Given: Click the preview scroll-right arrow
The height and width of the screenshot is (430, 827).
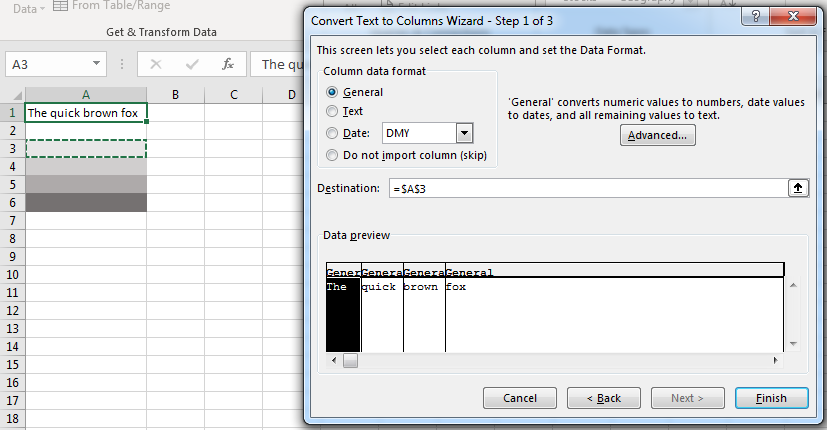Looking at the screenshot, I should tap(776, 360).
